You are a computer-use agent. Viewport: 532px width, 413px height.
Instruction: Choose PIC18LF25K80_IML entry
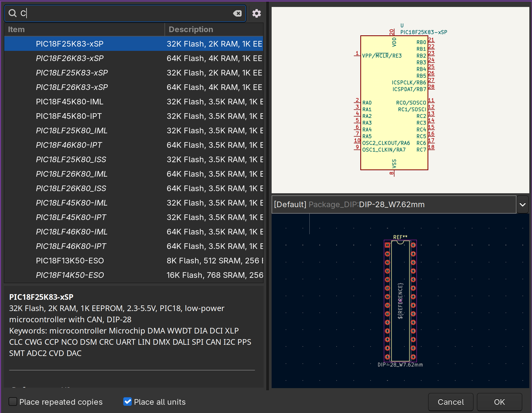pos(134,130)
